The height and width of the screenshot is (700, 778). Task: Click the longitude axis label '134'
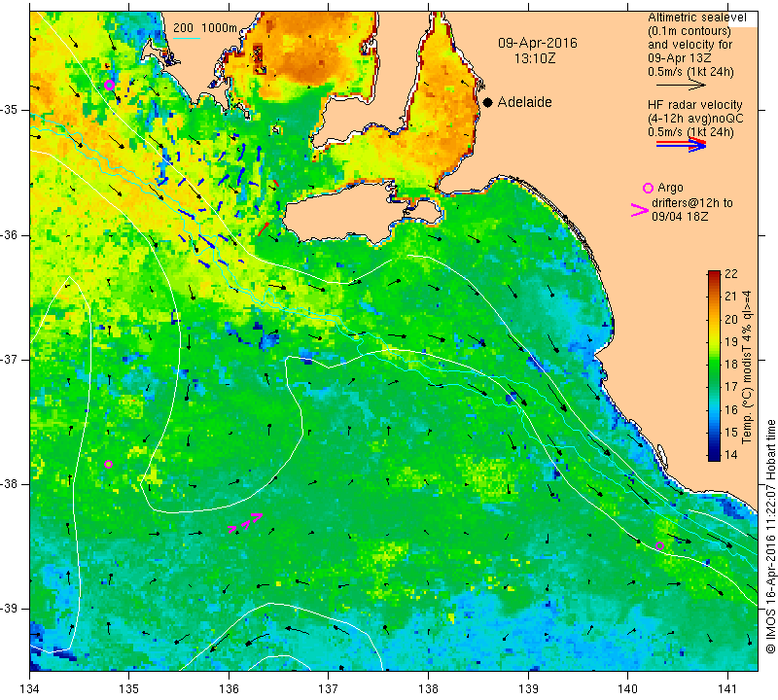click(30, 688)
